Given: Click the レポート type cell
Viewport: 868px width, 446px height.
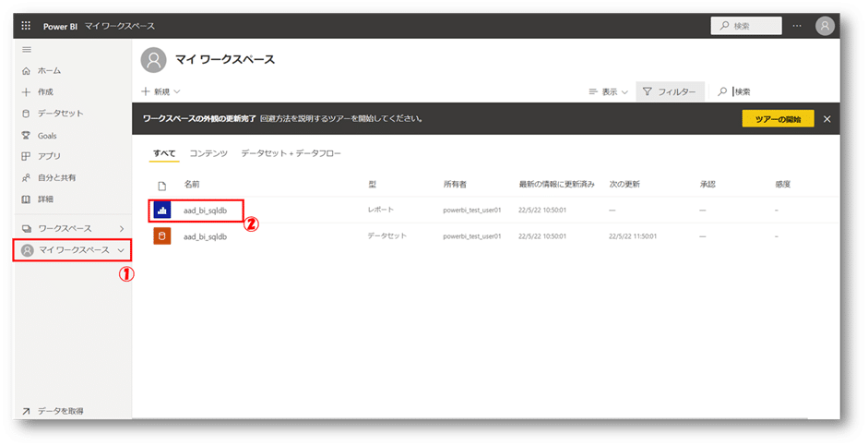Looking at the screenshot, I should click(381, 210).
